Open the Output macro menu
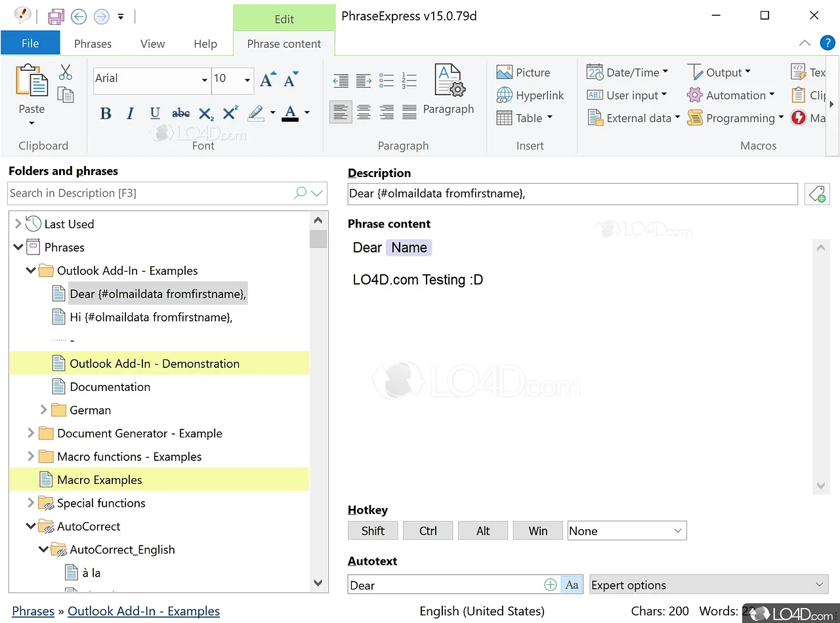 pos(719,72)
